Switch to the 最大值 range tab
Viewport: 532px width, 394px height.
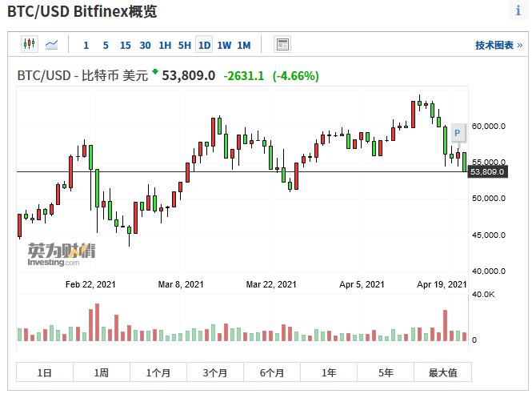[x=442, y=372]
